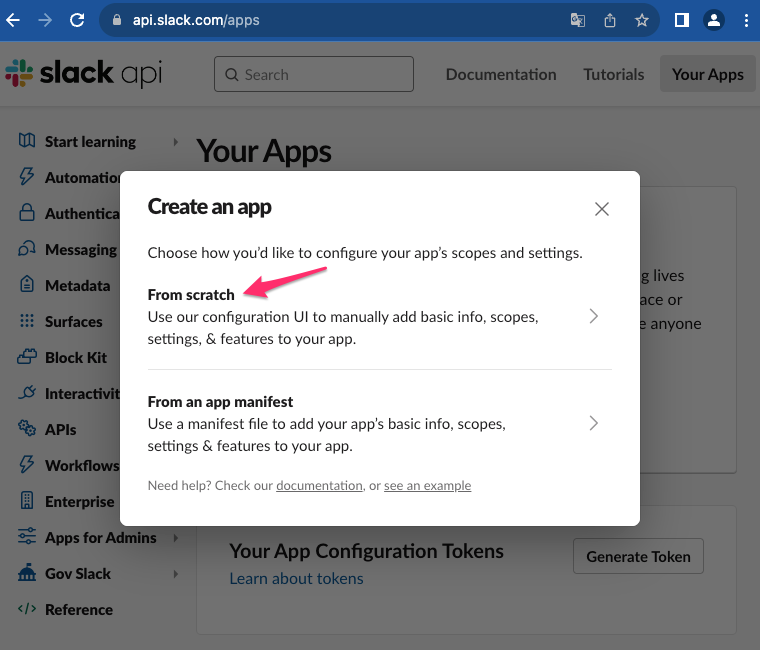The width and height of the screenshot is (760, 650).
Task: Reload the page with the refresh icon
Action: (77, 20)
